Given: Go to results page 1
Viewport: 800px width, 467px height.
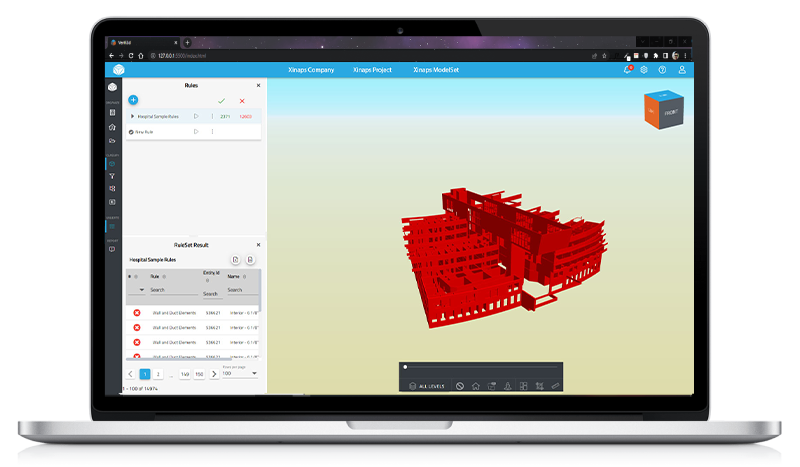Looking at the screenshot, I should pos(145,374).
